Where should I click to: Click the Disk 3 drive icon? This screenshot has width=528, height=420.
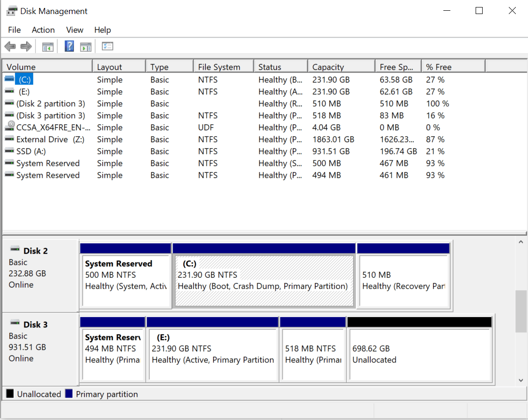[15, 323]
